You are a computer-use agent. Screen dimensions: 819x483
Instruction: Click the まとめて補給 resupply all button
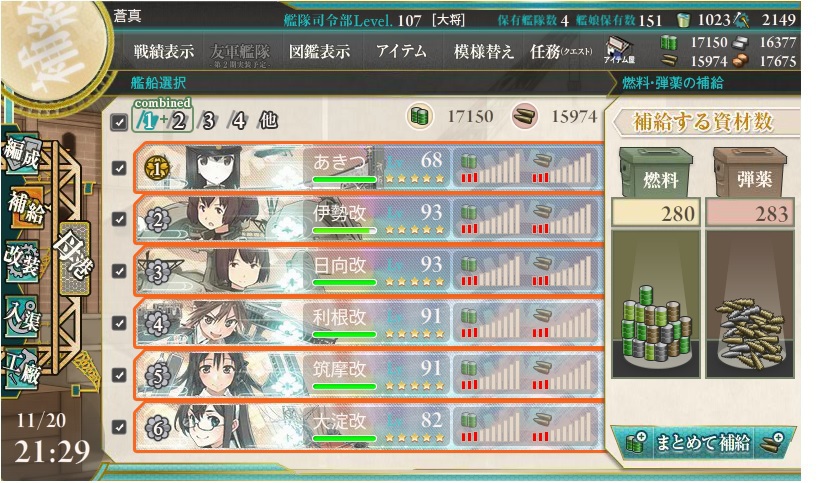click(703, 443)
